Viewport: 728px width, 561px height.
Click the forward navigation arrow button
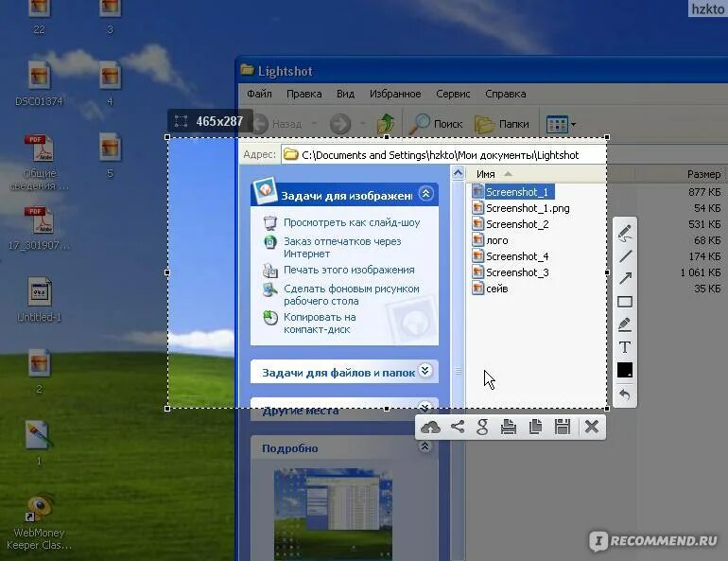pyautogui.click(x=340, y=124)
